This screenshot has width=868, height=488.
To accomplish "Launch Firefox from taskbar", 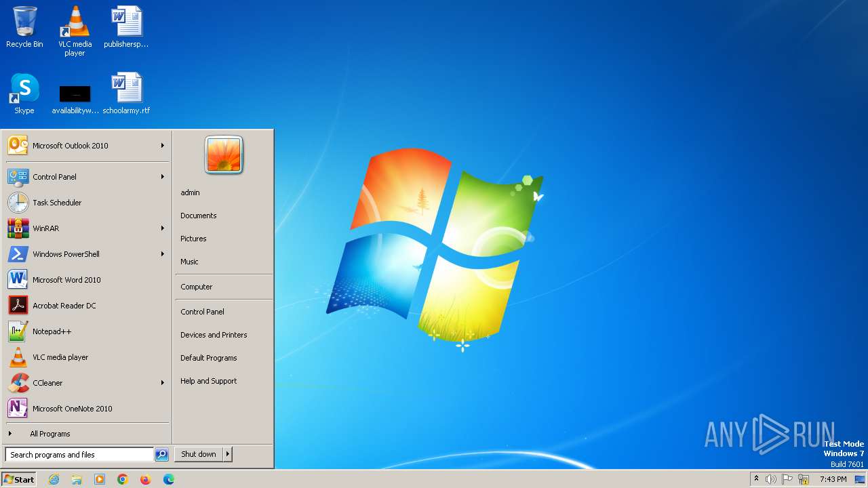I will click(x=146, y=479).
